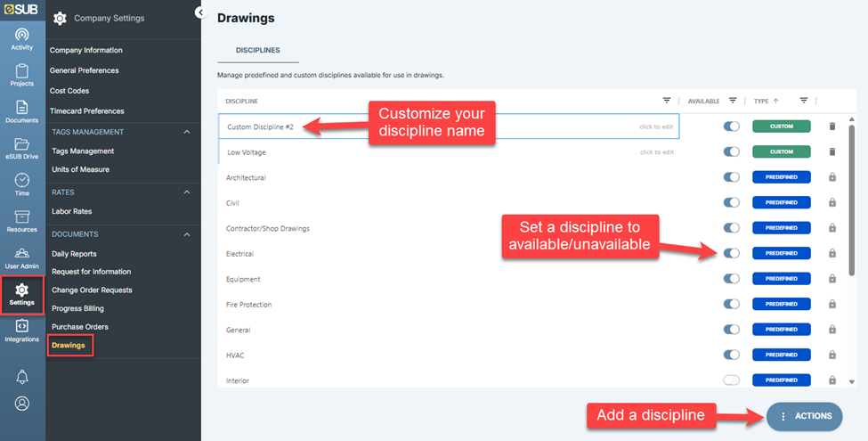Screen dimensions: 868x441
Task: Click scroll down arrow of disciplines list
Action: click(x=851, y=381)
